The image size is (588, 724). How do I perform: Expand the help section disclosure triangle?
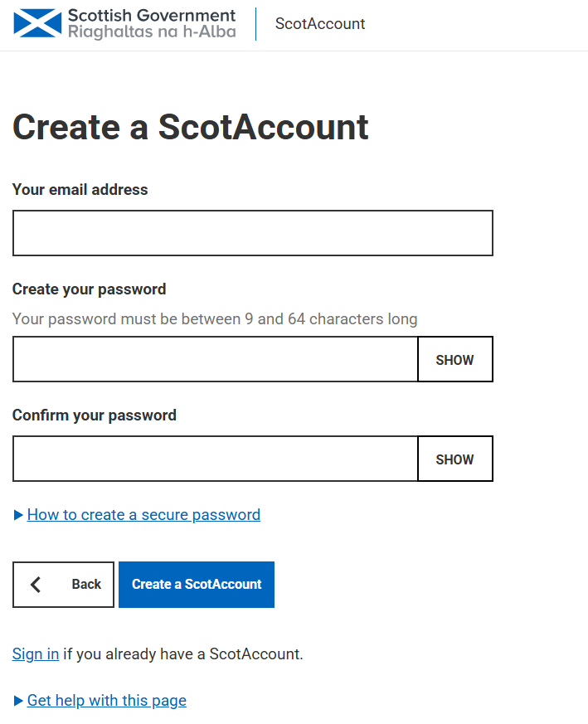coord(18,701)
